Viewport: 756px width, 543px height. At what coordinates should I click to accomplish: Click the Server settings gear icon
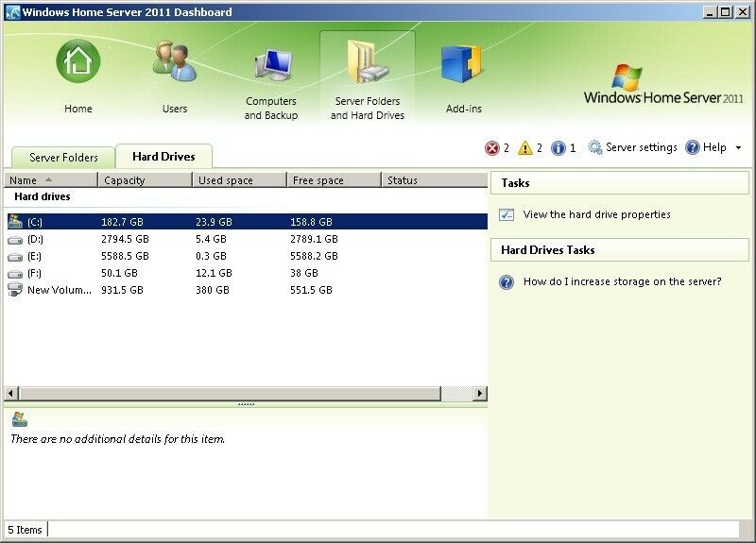(595, 147)
